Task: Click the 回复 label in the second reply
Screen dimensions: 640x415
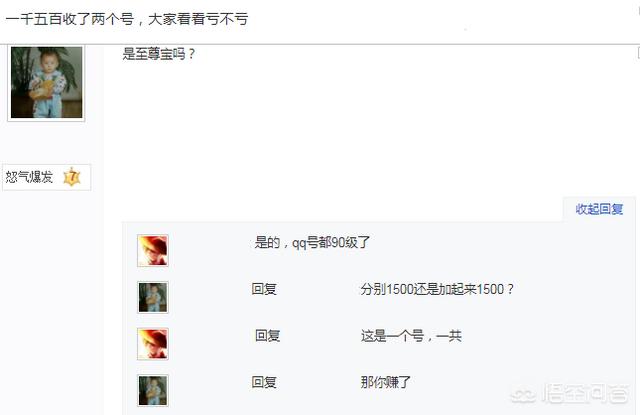Action: pyautogui.click(x=264, y=289)
